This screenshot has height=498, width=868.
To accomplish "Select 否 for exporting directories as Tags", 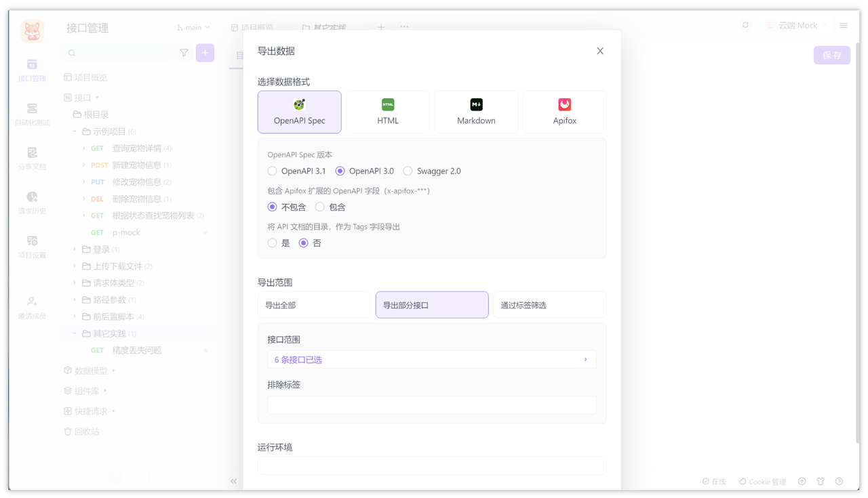I will (x=303, y=243).
